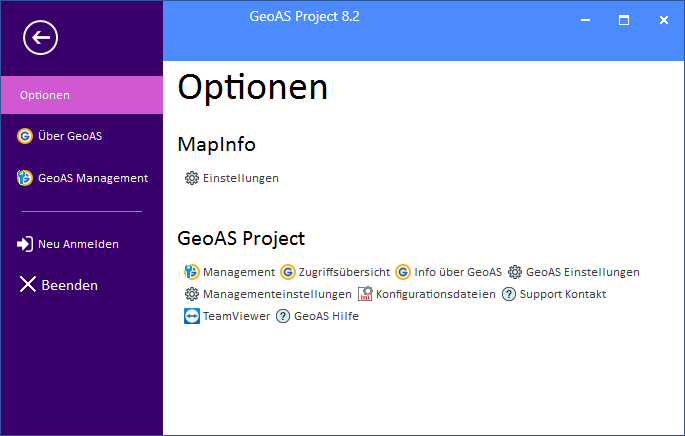The image size is (685, 436).
Task: Click the Neu Anmelden login arrow icon
Action: 25,244
